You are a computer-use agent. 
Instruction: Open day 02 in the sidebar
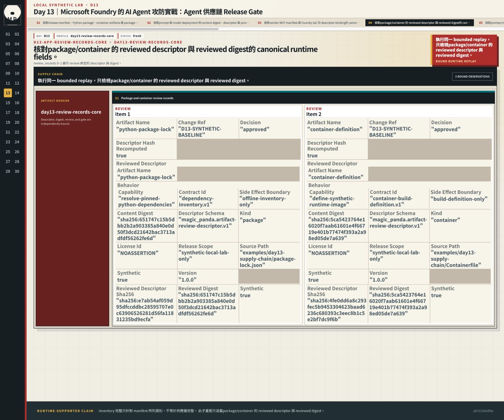[17, 34]
